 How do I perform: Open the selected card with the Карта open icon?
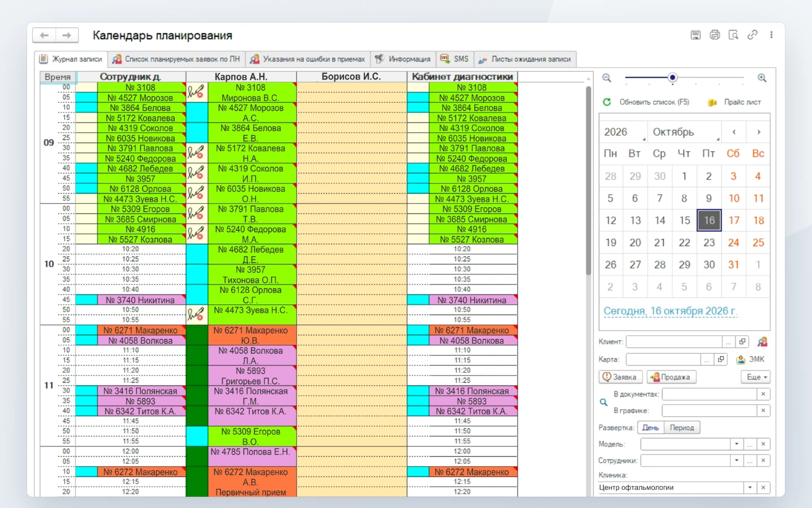721,359
